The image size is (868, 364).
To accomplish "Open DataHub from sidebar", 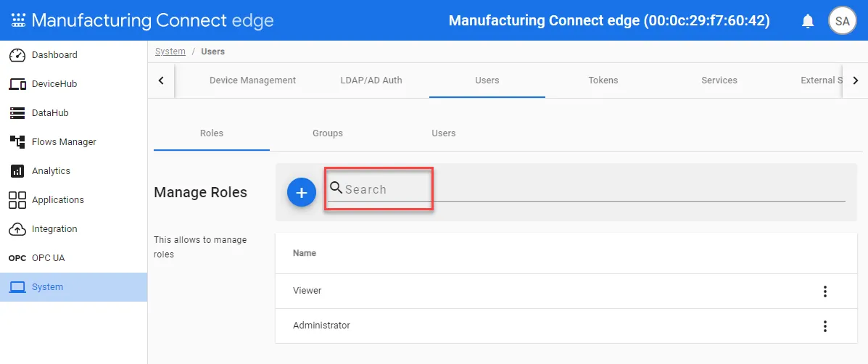I will pyautogui.click(x=74, y=113).
